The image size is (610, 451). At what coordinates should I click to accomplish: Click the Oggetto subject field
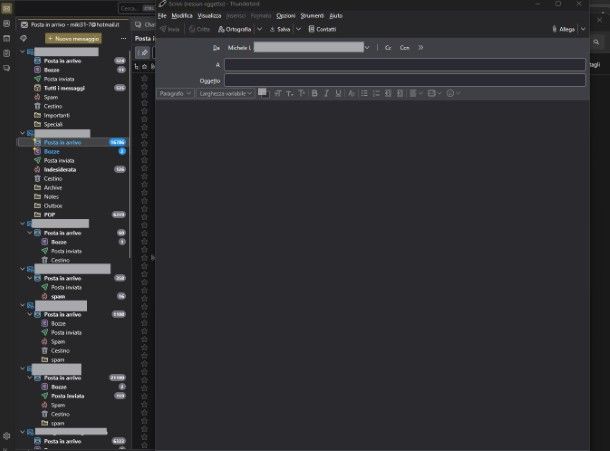coord(404,80)
